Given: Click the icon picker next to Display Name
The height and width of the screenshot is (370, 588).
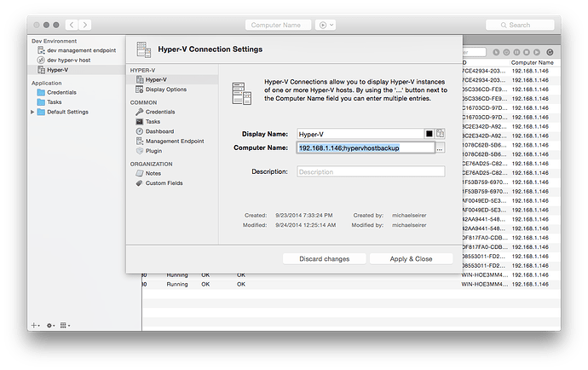Looking at the screenshot, I should [441, 134].
